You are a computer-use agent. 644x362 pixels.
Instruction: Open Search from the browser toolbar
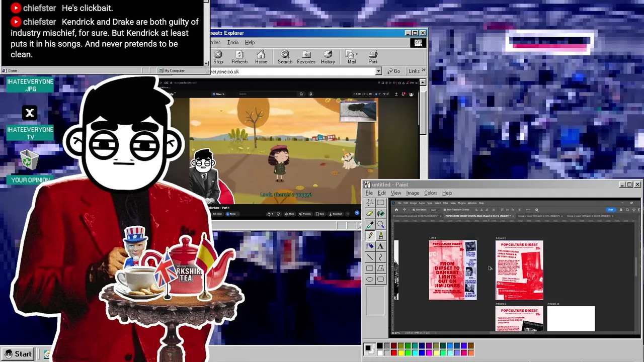click(x=285, y=57)
